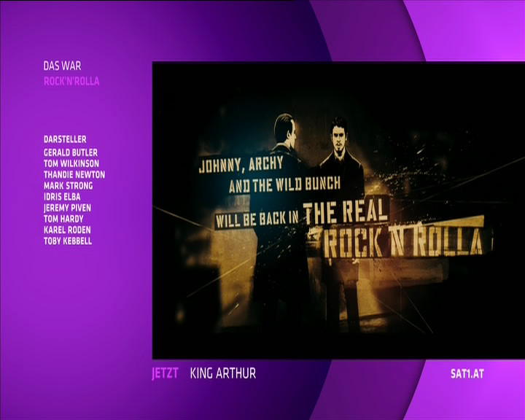Open the SAT1.AT website label
This screenshot has width=525, height=420.
coord(467,373)
